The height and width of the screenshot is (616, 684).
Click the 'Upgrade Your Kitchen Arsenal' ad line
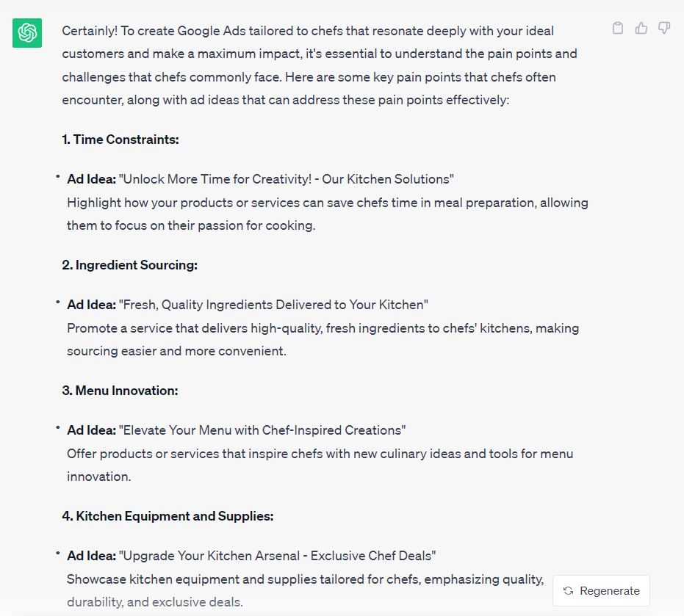[251, 556]
